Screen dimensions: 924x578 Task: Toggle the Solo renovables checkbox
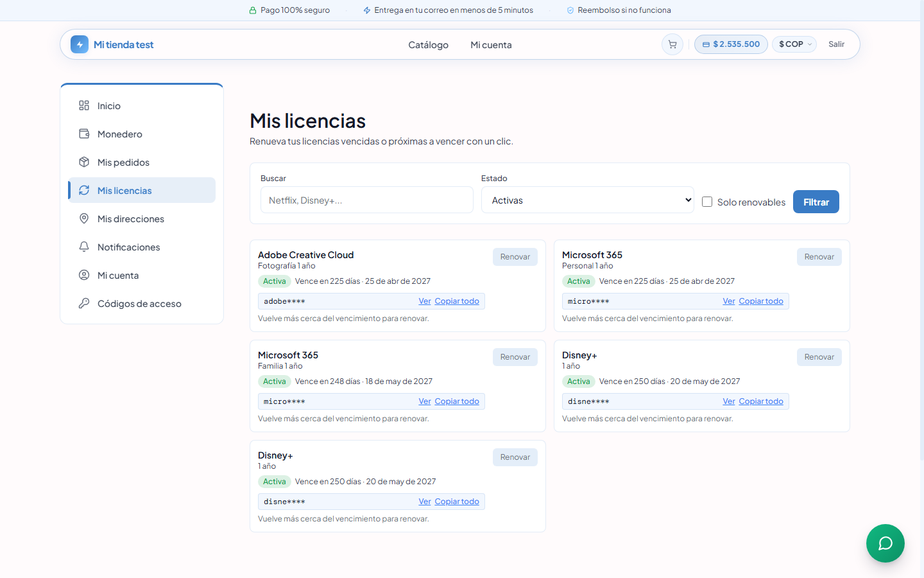[x=707, y=202]
